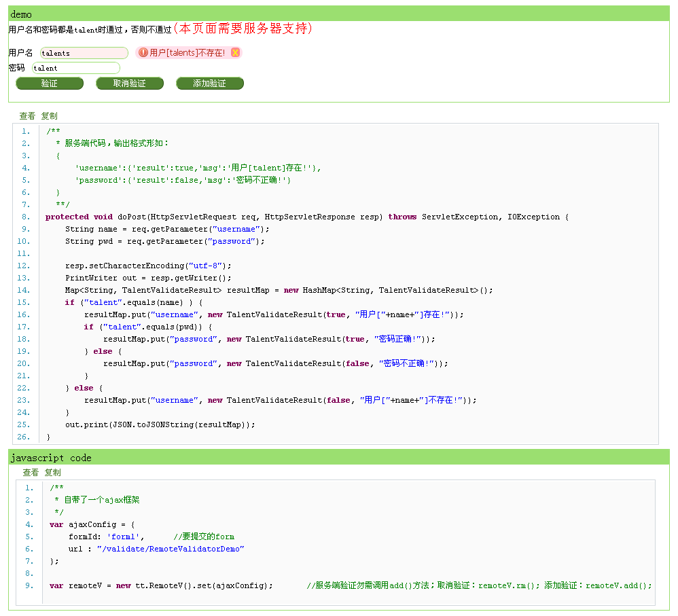This screenshot has height=616, width=678.
Task: Click 复制 link under javascript code header
Action: tap(52, 473)
